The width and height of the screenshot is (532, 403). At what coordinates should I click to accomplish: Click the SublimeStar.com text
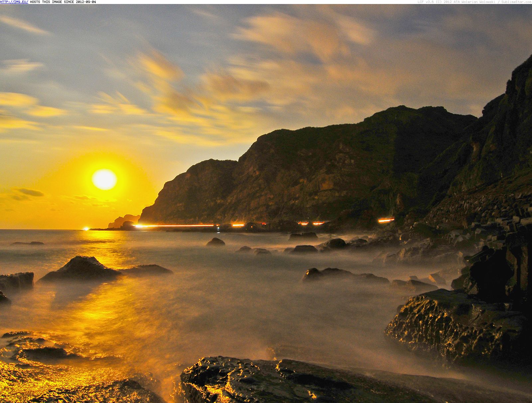[517, 2]
